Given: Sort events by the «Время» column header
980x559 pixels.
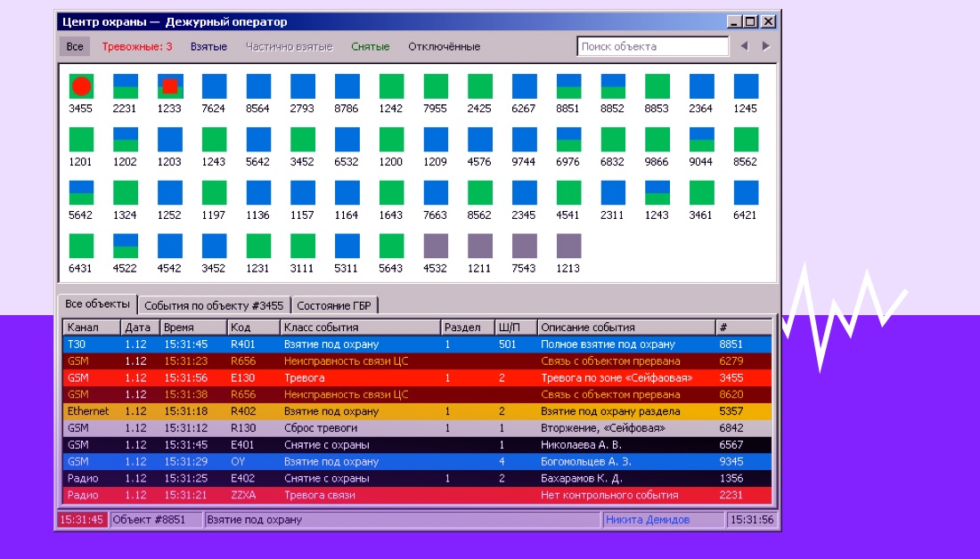Looking at the screenshot, I should click(192, 327).
